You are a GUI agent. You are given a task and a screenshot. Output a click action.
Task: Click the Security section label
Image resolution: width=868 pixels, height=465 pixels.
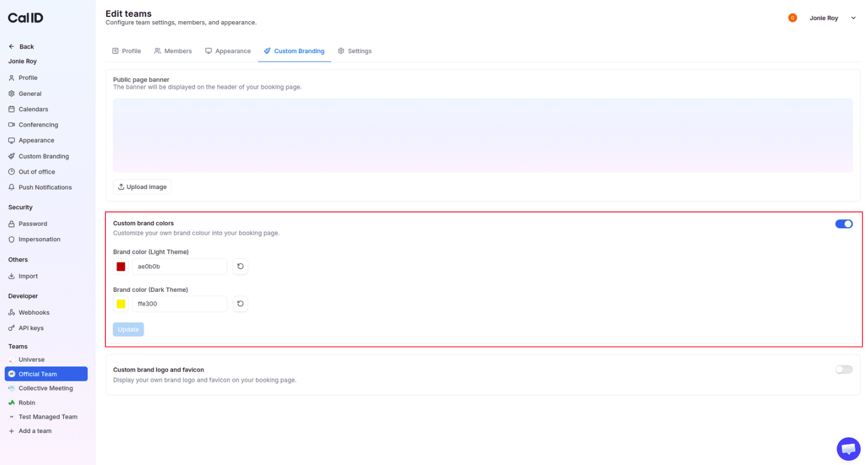point(21,208)
